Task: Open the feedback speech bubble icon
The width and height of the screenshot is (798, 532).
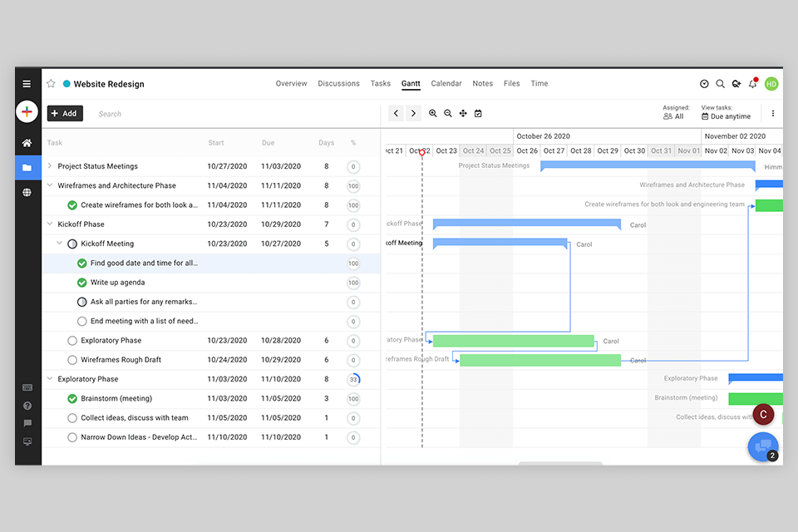Action: coord(27,423)
